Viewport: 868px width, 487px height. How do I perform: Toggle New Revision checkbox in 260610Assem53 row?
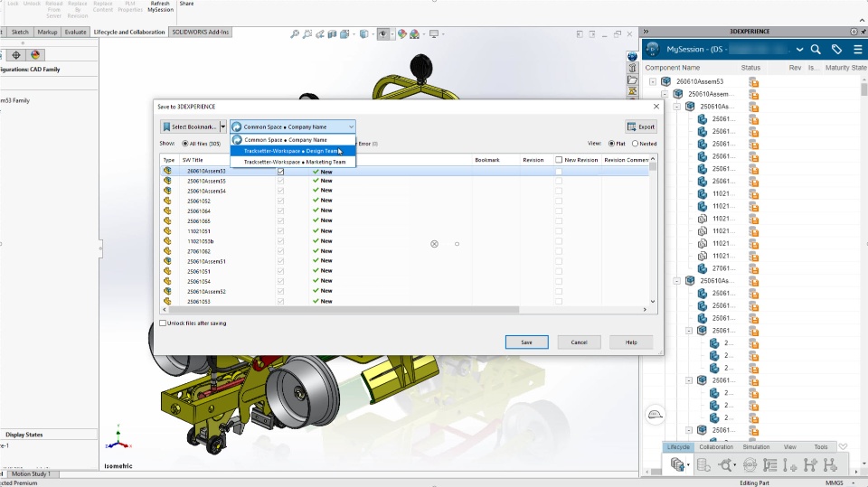coord(559,172)
